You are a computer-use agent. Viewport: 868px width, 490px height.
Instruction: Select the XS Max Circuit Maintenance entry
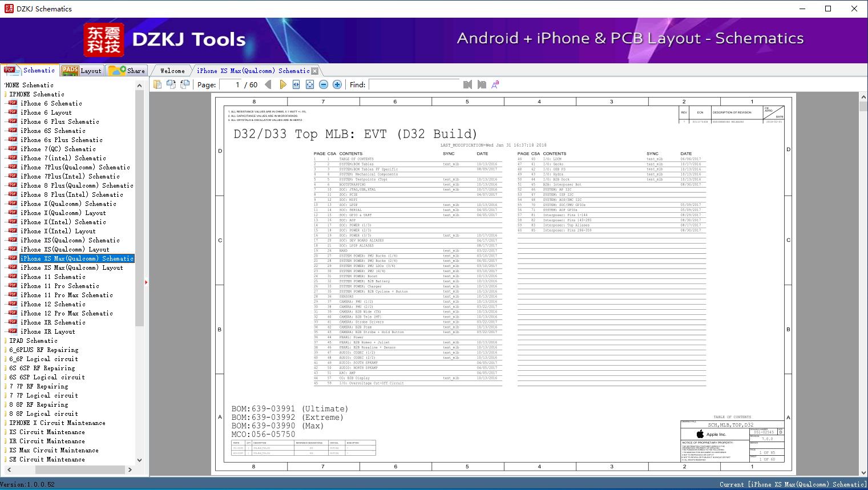tap(54, 450)
